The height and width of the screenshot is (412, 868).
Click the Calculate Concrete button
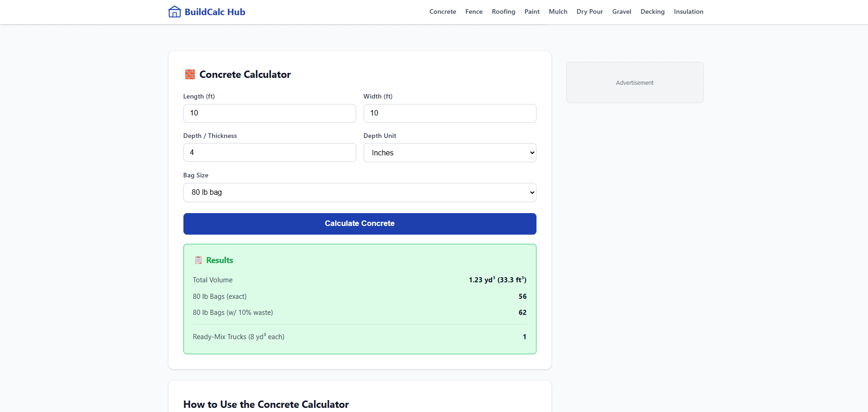pyautogui.click(x=360, y=224)
